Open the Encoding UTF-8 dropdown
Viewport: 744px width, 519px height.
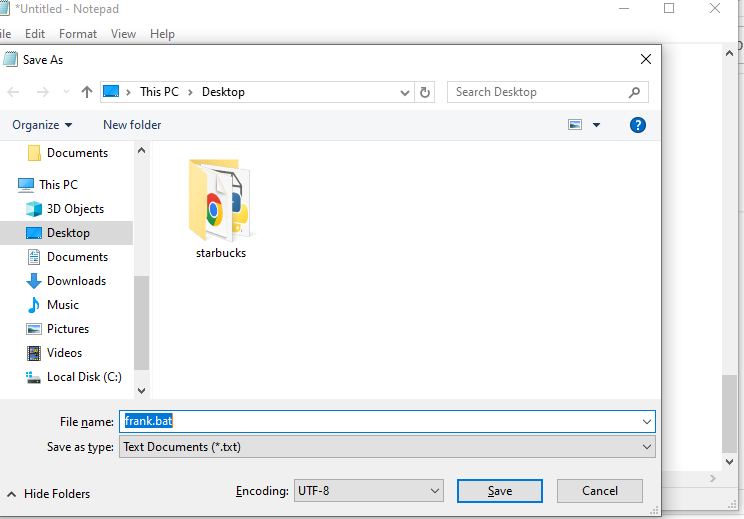pos(368,491)
